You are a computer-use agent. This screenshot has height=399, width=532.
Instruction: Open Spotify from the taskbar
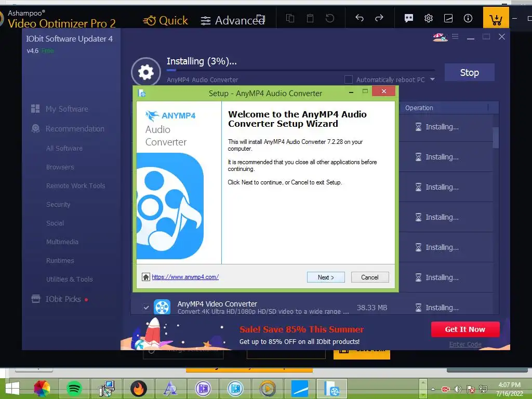74,388
